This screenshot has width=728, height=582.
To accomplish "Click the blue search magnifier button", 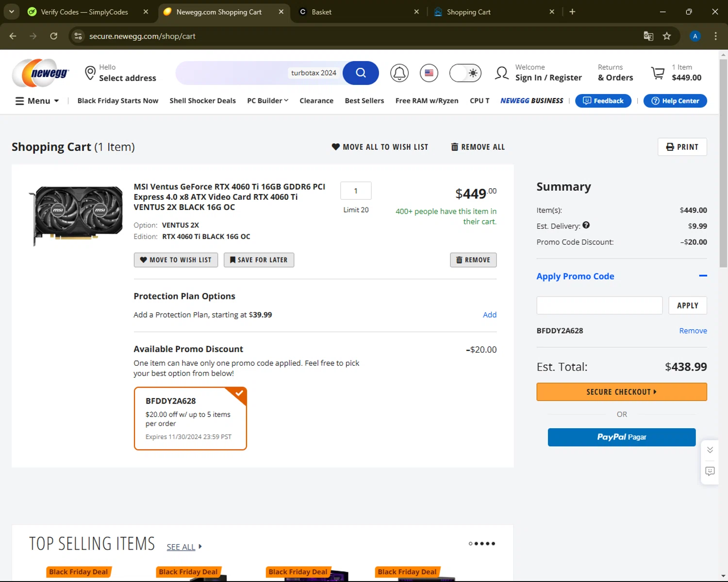I will click(x=361, y=73).
